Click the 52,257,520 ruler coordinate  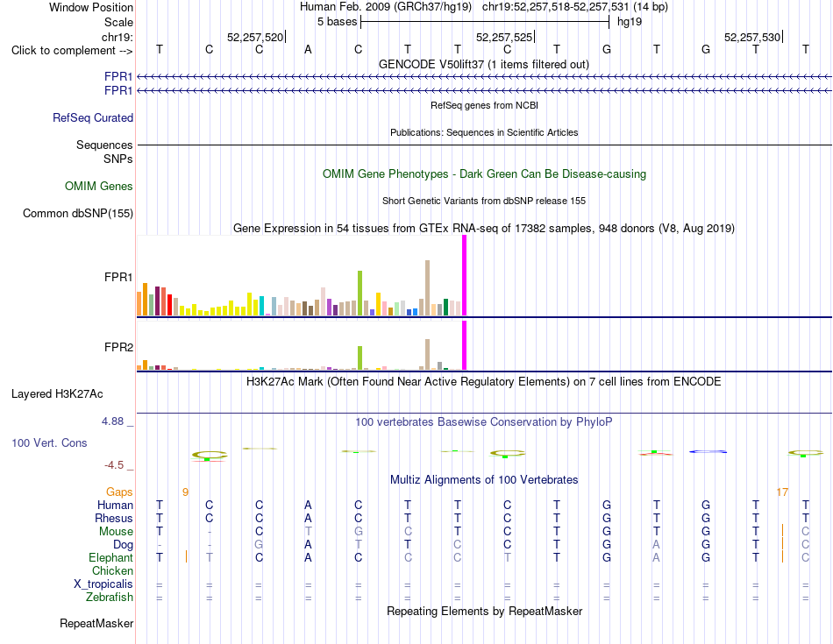pyautogui.click(x=255, y=37)
